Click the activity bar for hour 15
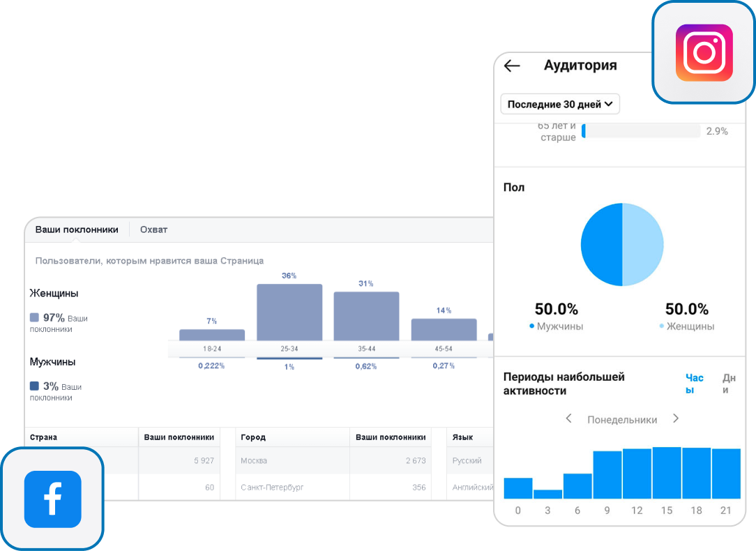 [667, 473]
